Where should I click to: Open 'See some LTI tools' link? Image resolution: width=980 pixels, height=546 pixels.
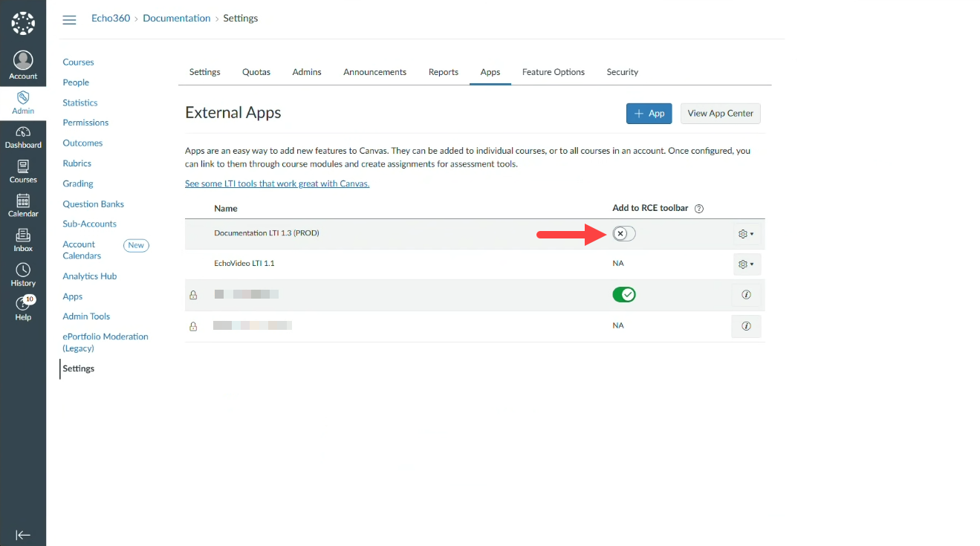(x=277, y=183)
